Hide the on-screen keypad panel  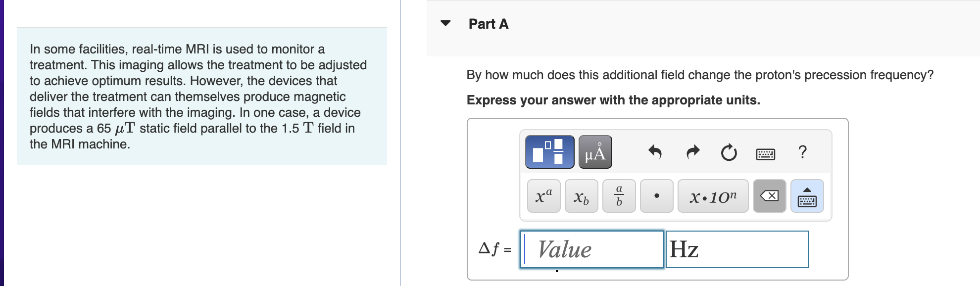point(807,196)
